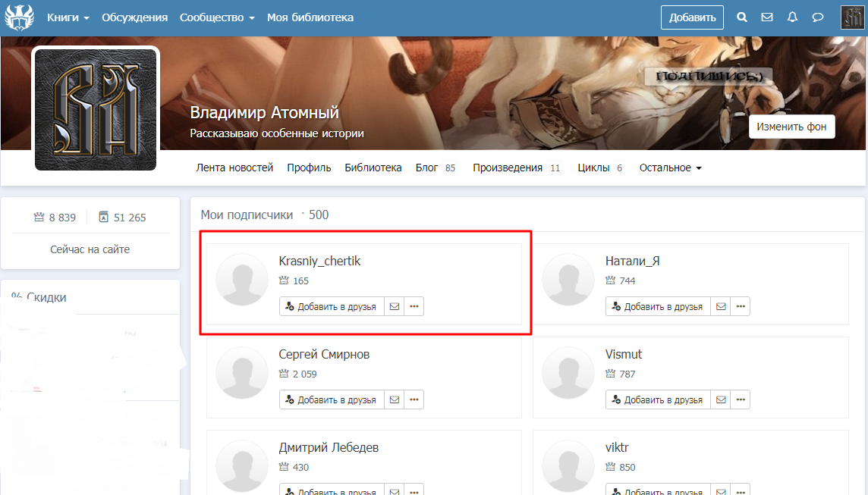Screen dimensions: 868x495
Task: Open the search magnifier icon
Action: click(742, 17)
